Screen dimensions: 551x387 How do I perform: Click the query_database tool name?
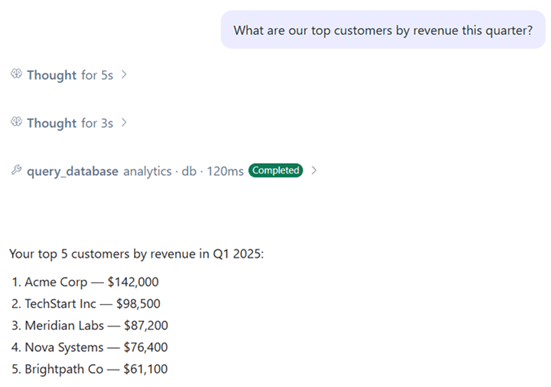[72, 171]
